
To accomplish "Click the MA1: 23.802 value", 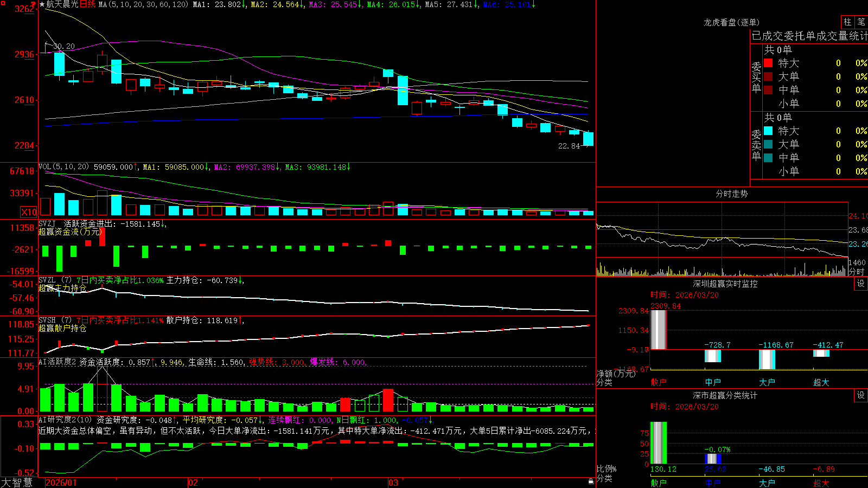I will 217,4.
